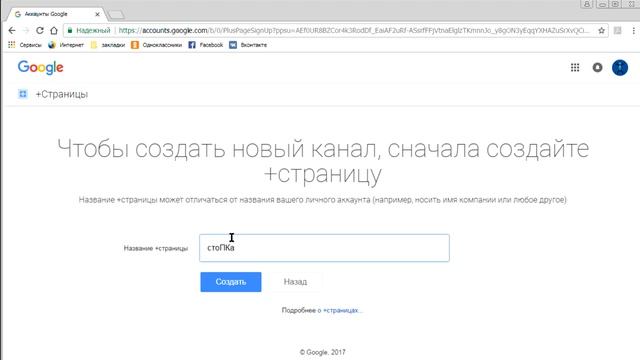
Task: Click the © Google, 2017 footer text
Action: pos(322,352)
